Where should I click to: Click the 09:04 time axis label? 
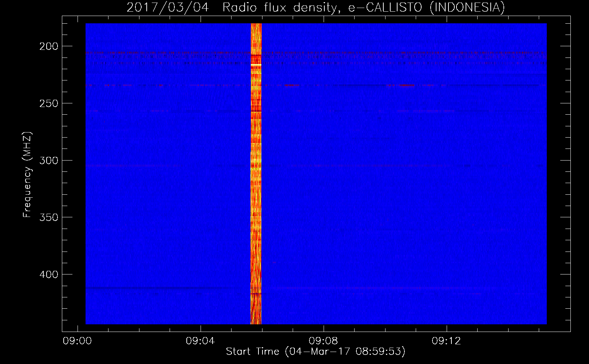coord(200,341)
